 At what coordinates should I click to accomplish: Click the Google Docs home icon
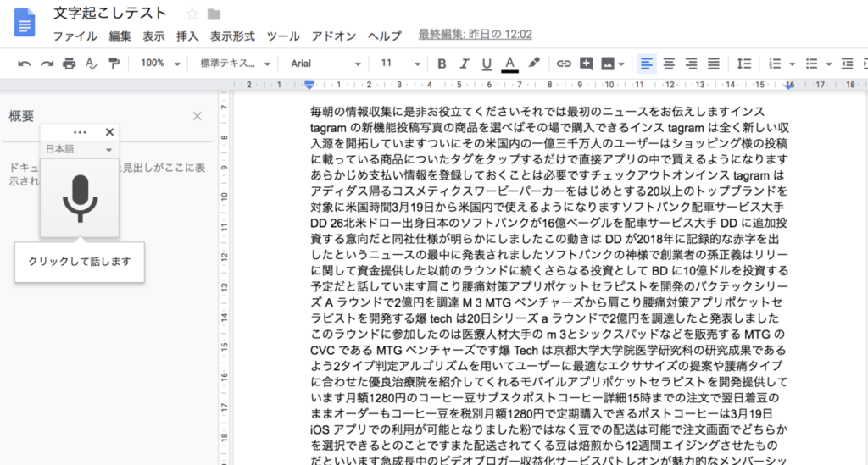coord(25,22)
